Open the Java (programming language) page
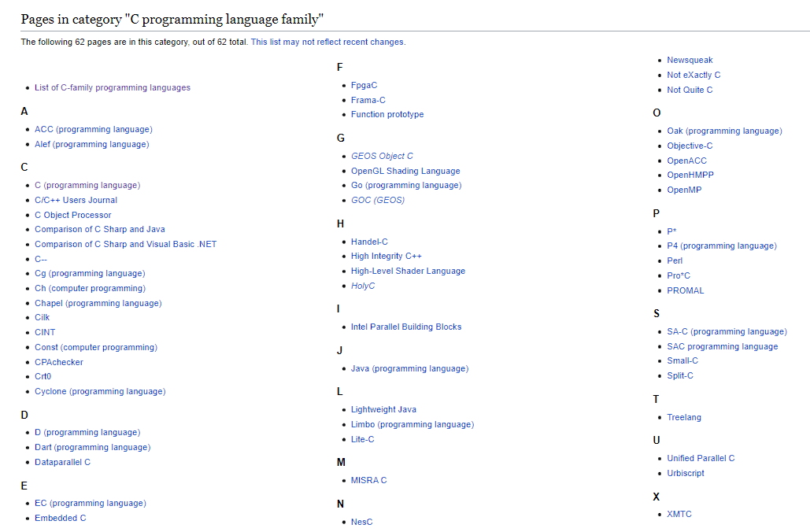 tap(410, 369)
